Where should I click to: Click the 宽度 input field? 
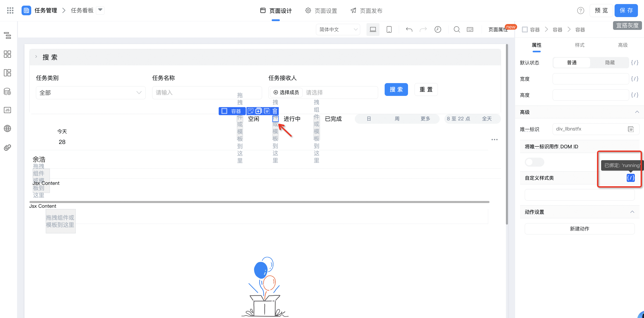tap(591, 79)
